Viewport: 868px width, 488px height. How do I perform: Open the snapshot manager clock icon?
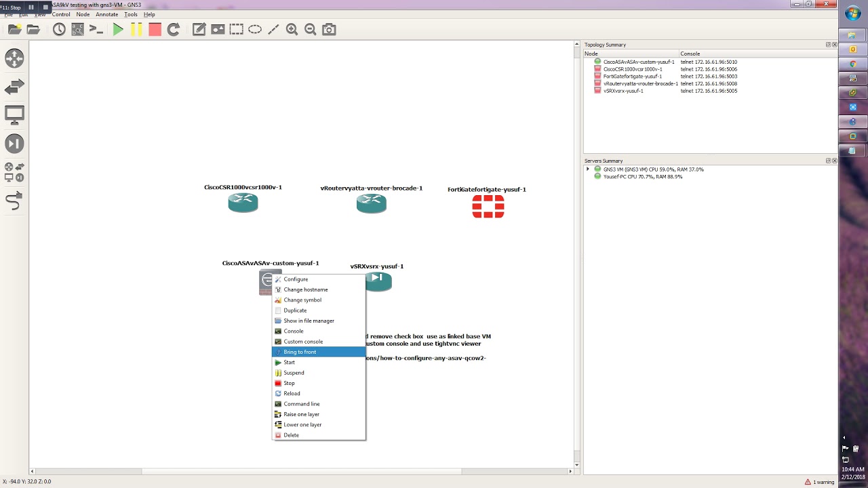(59, 29)
